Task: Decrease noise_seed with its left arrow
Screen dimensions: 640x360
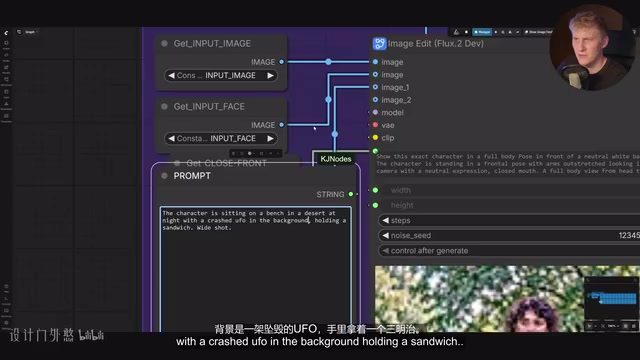Action: pyautogui.click(x=385, y=236)
